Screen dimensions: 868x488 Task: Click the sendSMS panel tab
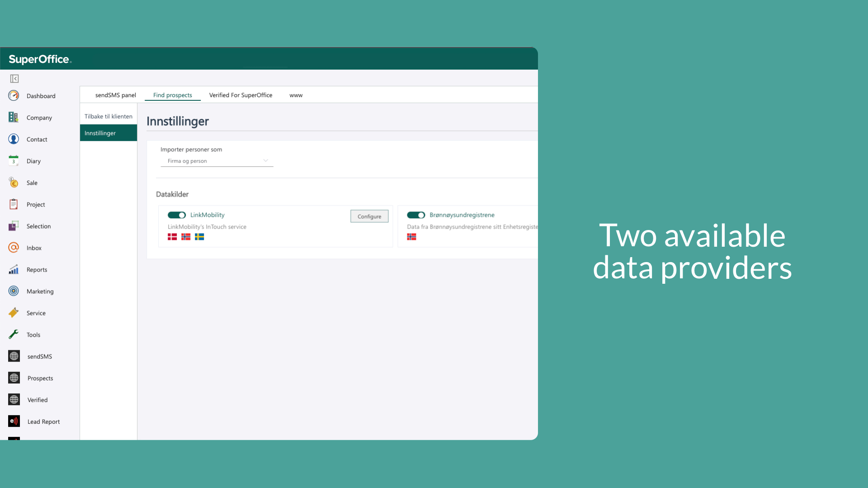[x=116, y=95]
